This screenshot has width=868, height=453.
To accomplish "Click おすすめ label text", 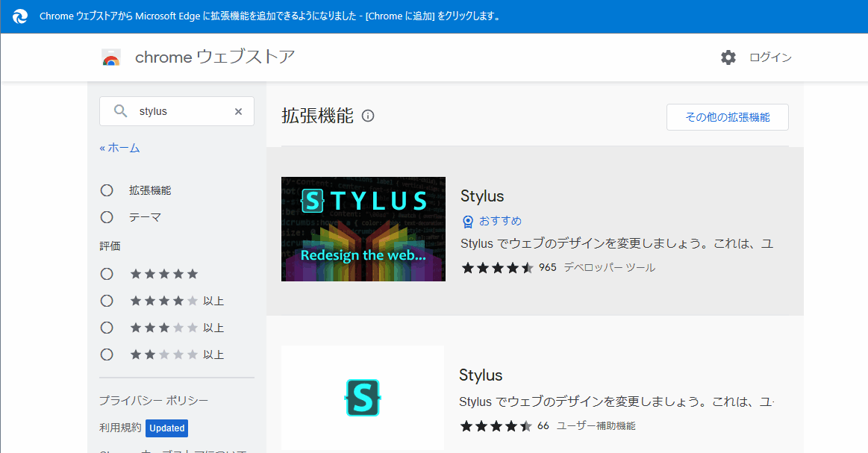I will click(501, 221).
